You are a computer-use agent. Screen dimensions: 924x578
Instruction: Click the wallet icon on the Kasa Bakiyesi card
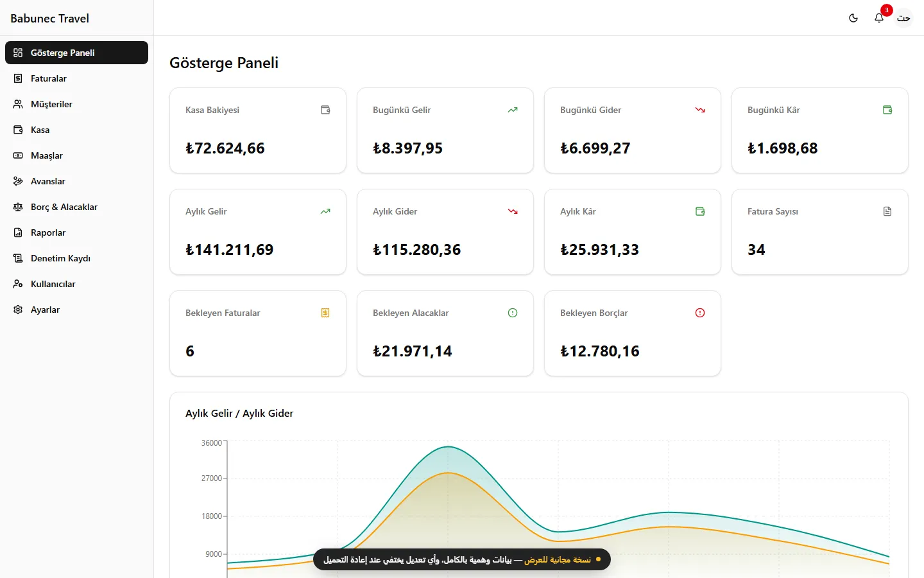coord(325,110)
